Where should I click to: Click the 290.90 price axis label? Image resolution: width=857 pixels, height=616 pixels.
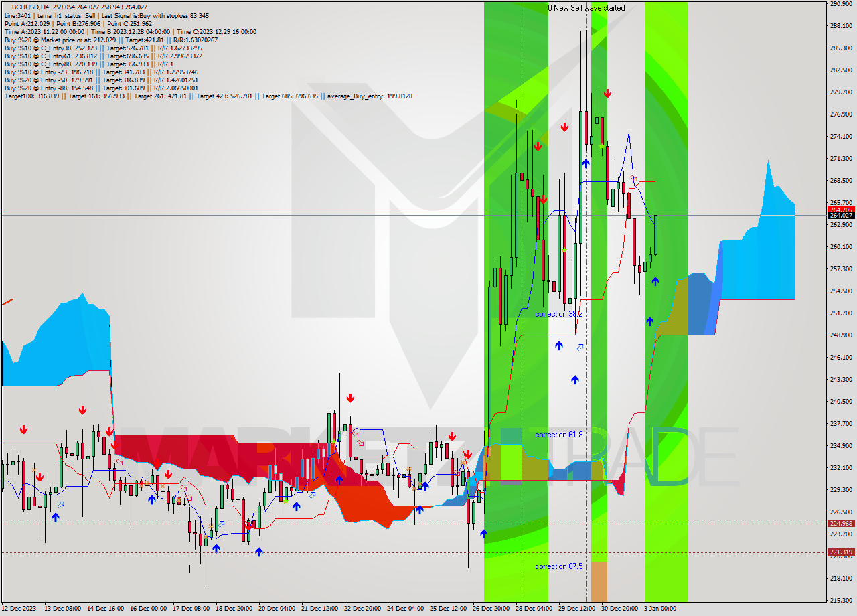(841, 4)
